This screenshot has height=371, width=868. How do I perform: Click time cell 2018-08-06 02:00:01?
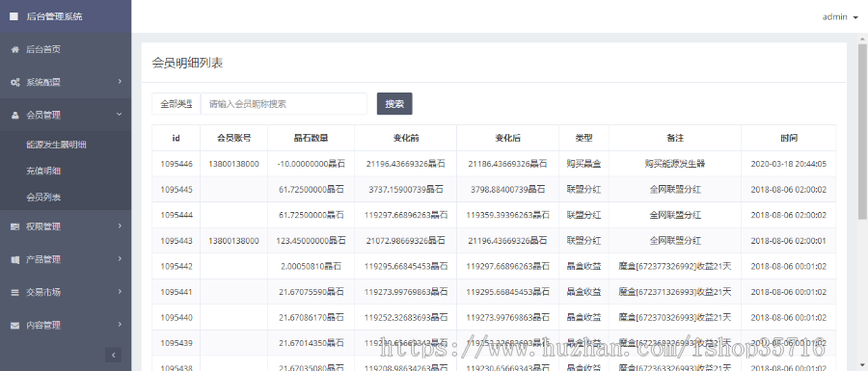[x=788, y=241]
